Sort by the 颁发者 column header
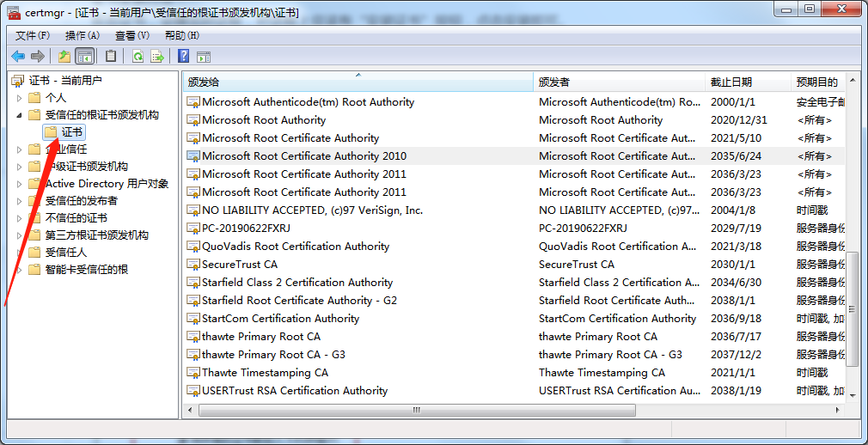868x445 pixels. [619, 82]
